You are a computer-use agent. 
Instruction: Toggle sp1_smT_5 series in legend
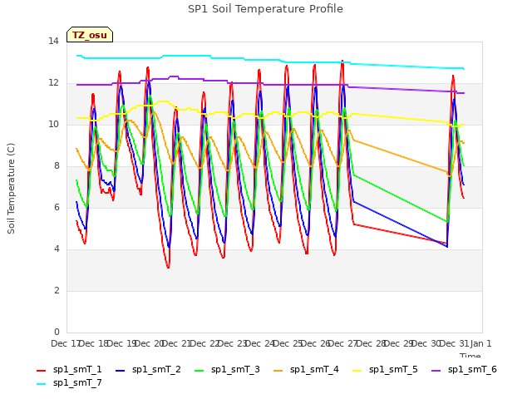[386, 369]
